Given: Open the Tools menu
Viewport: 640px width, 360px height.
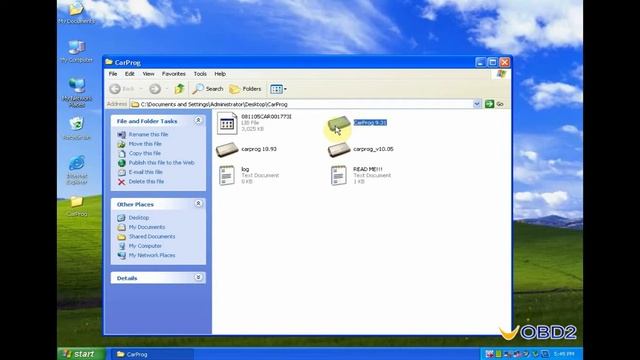Looking at the screenshot, I should tap(200, 74).
